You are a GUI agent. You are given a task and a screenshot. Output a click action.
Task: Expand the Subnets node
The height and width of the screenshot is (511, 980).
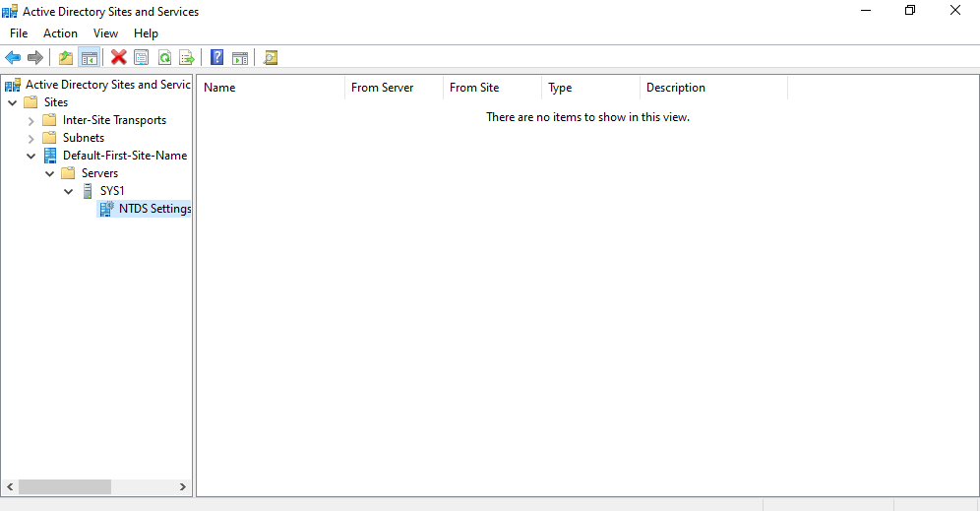click(x=31, y=138)
